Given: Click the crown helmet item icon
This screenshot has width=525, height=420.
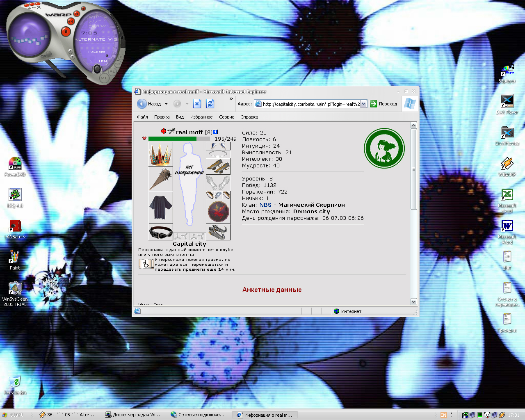Looking at the screenshot, I should coord(160,154).
